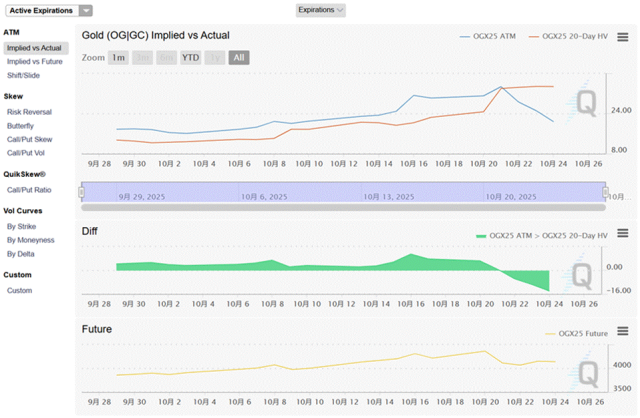Click the left handle of the range navigator

tap(81, 192)
